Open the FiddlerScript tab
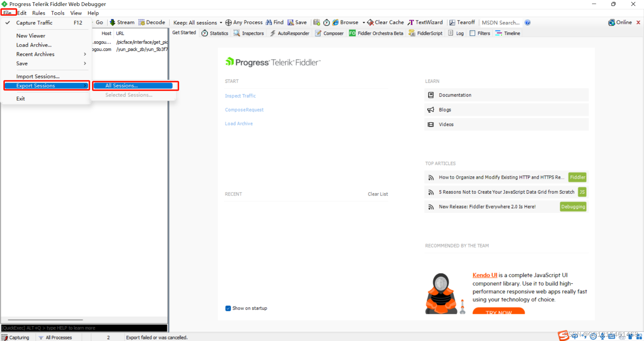The height and width of the screenshot is (341, 644). [x=426, y=33]
